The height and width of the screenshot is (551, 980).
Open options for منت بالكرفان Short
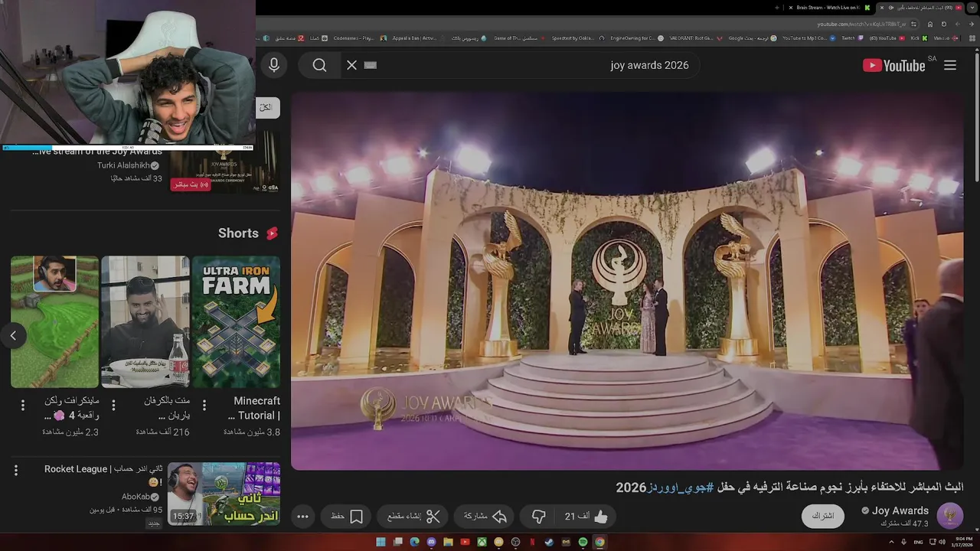[x=113, y=405]
